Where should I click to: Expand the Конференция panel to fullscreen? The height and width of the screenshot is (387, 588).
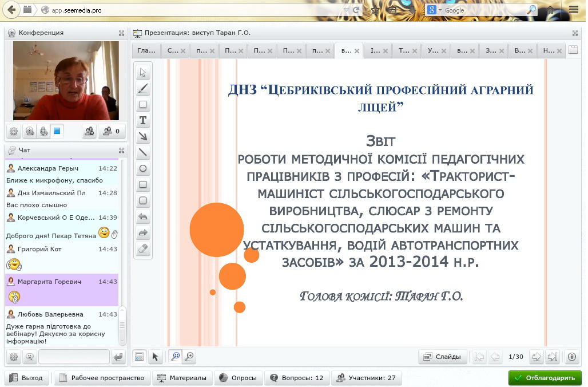pyautogui.click(x=121, y=33)
